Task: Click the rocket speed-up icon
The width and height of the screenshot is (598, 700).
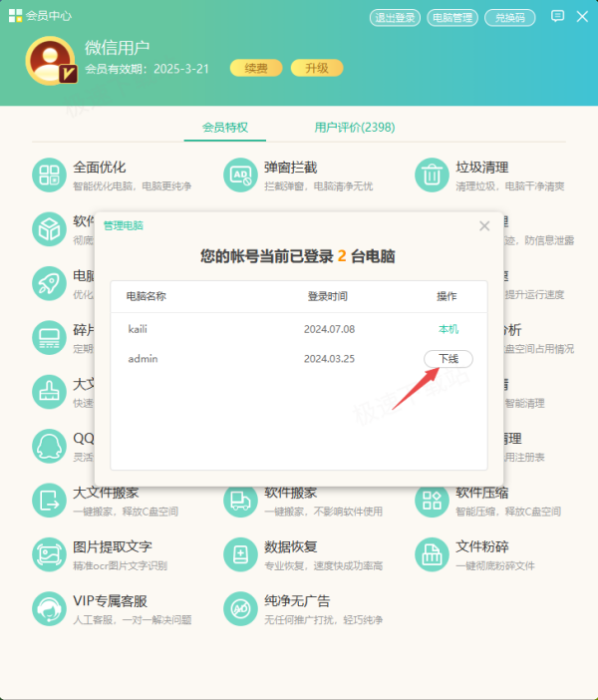Action: click(49, 283)
